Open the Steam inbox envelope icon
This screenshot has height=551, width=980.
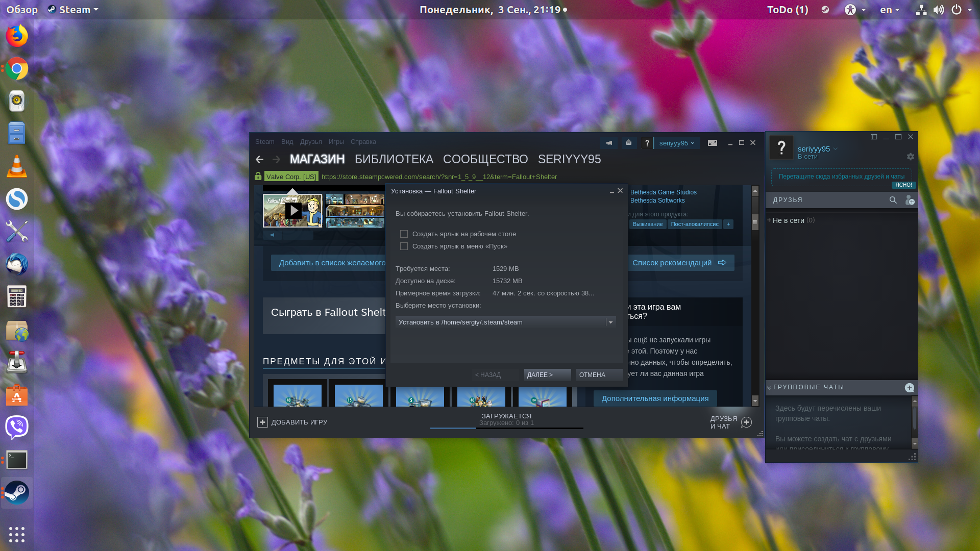tap(628, 143)
